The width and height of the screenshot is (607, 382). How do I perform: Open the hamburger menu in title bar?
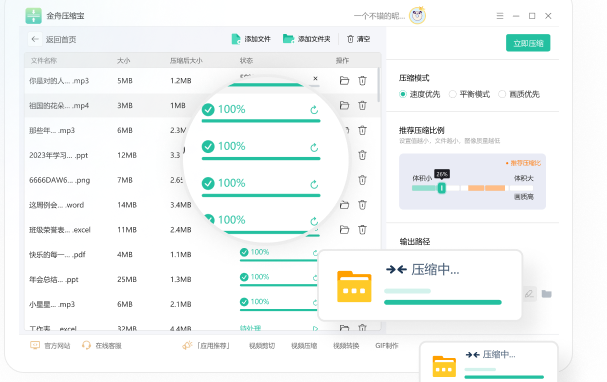(500, 16)
